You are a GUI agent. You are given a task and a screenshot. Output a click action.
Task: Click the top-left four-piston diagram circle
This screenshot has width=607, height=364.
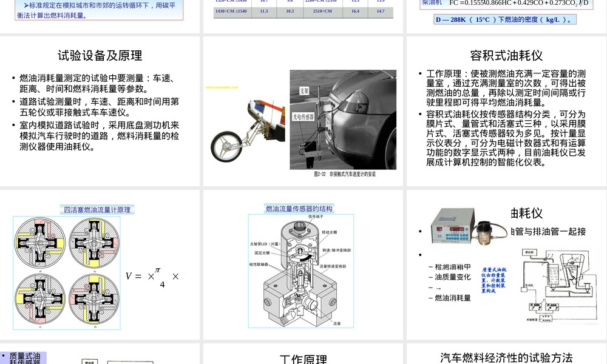[x=40, y=243]
